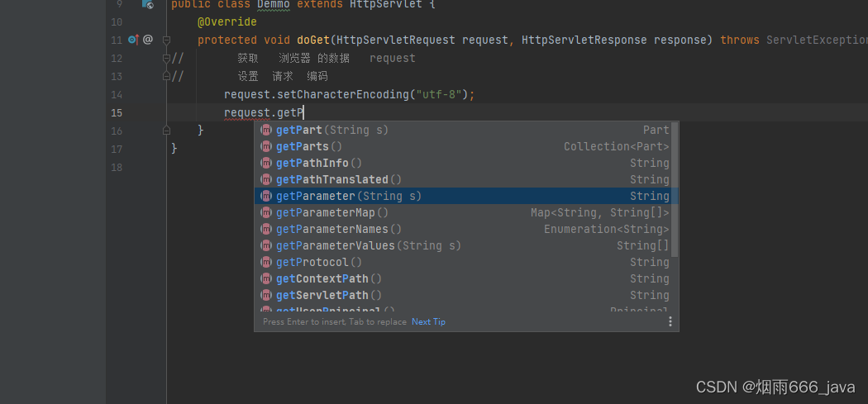Click the web class gutter icon
Screen dimensions: 868x404
tap(147, 4)
